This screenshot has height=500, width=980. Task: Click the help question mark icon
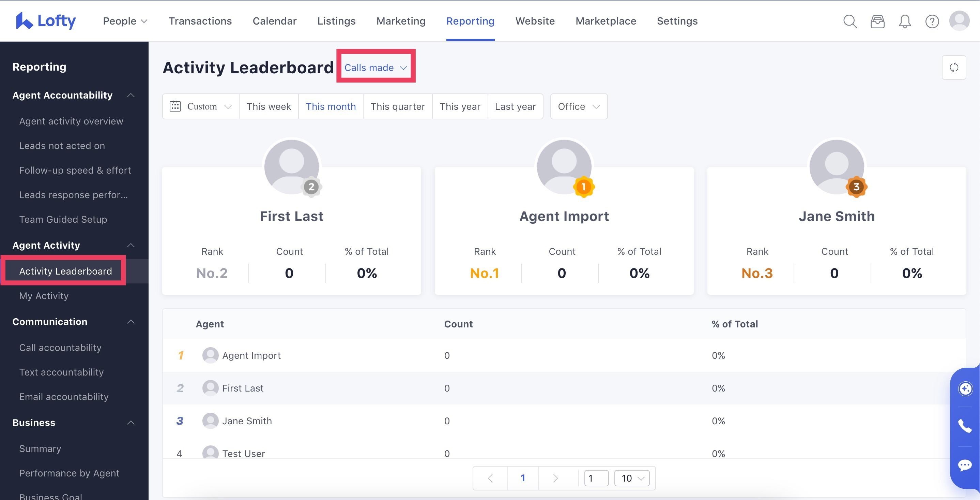point(932,21)
